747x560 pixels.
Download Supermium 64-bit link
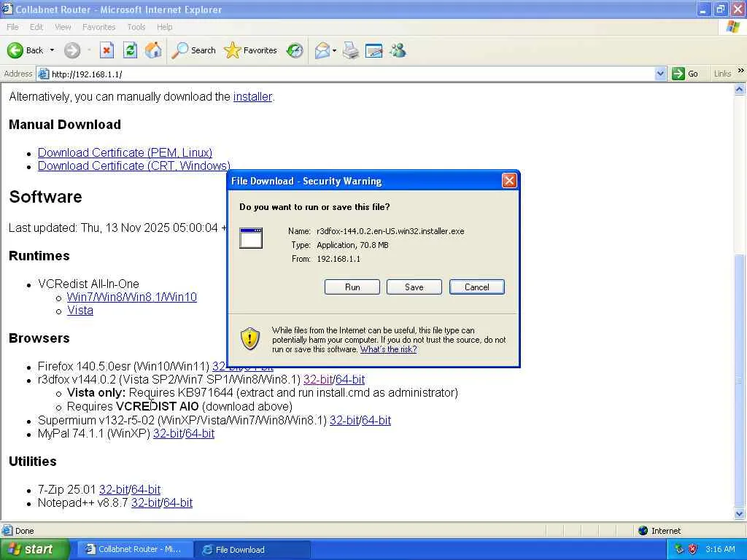pos(376,421)
